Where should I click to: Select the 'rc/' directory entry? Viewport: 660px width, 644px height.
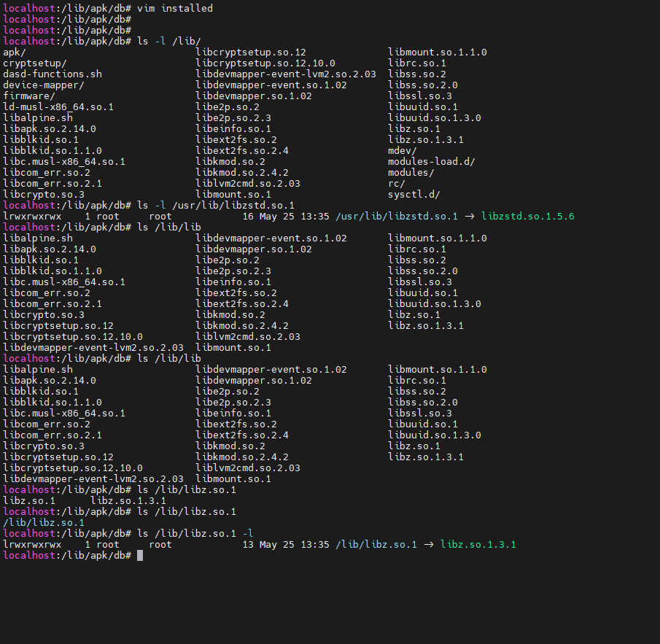[x=397, y=184]
